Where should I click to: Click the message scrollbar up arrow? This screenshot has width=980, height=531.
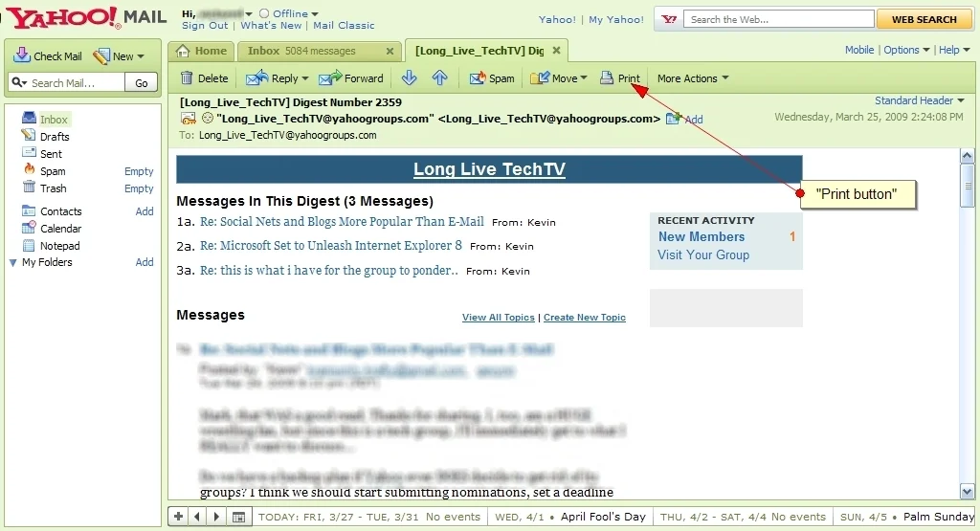click(x=967, y=156)
